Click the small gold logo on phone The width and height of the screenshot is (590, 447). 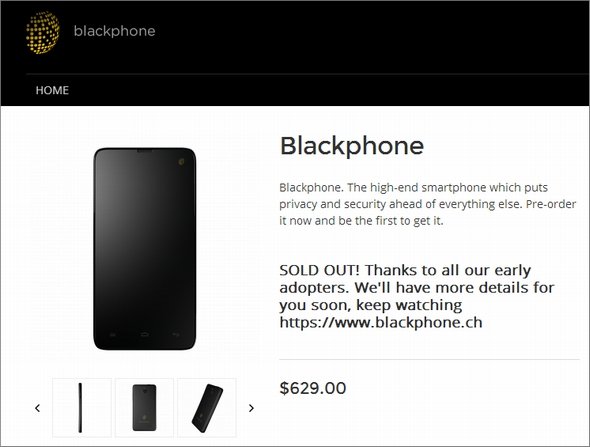point(181,162)
